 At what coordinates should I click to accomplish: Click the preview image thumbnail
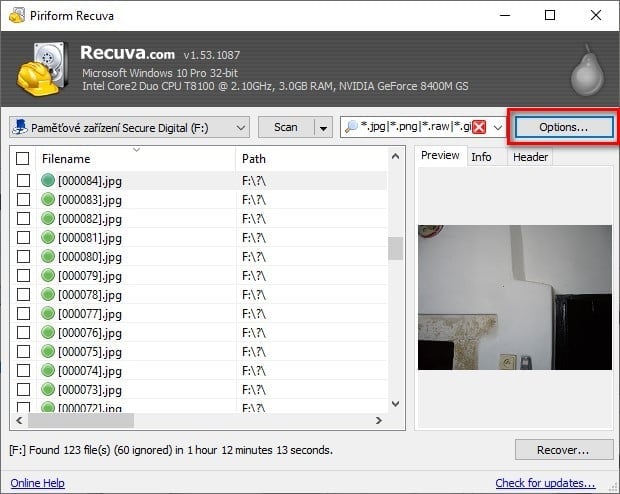(515, 297)
